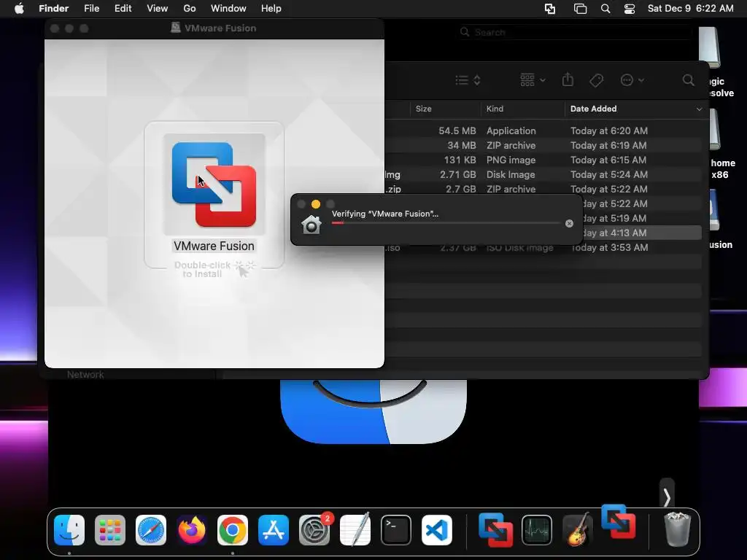747x560 pixels.
Task: Sort Finder list by Kind column
Action: 495,109
